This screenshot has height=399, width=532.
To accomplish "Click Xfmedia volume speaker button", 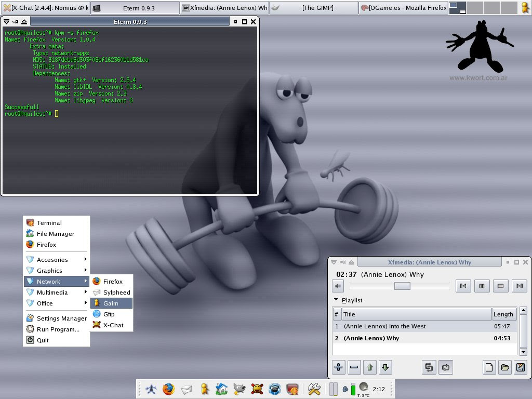I will 338,286.
